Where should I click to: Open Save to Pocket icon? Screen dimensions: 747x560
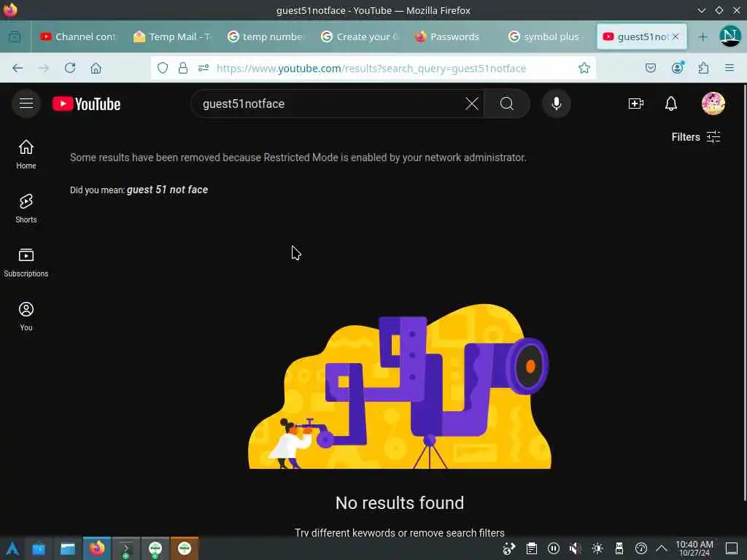(650, 68)
